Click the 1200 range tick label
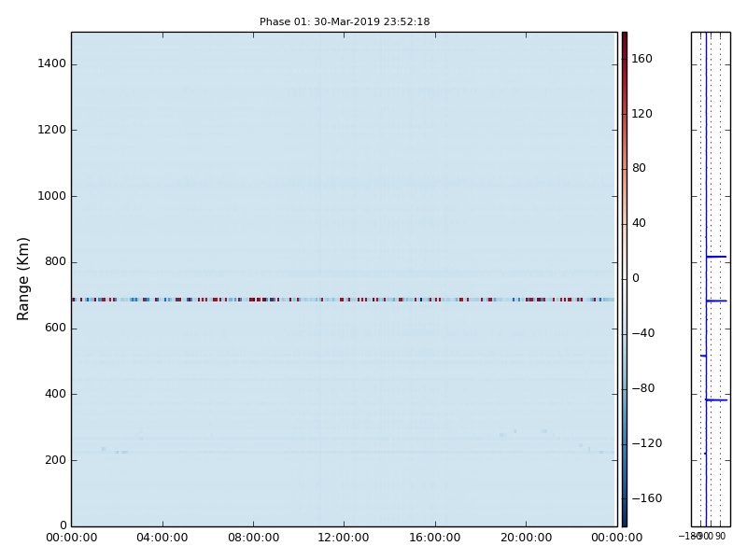 pyautogui.click(x=52, y=130)
